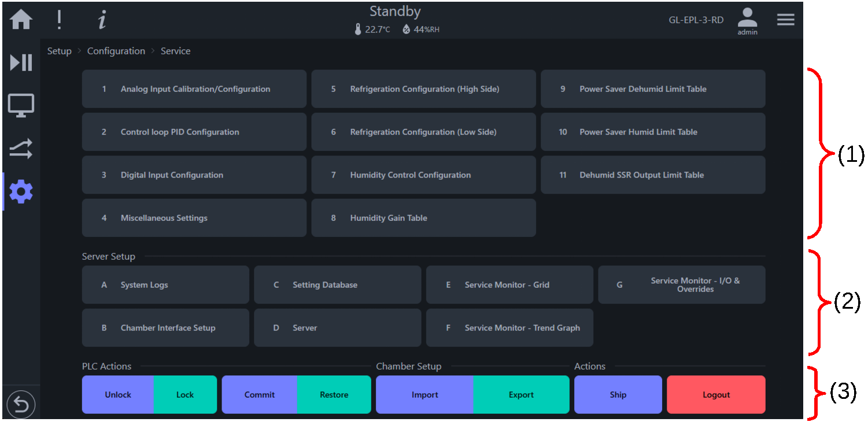Open the admin user account icon
This screenshot has width=868, height=422.
tap(747, 21)
